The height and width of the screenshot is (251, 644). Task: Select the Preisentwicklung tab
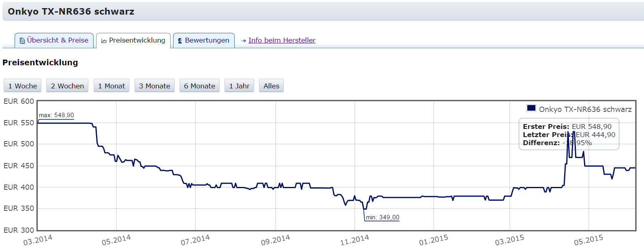pyautogui.click(x=133, y=40)
